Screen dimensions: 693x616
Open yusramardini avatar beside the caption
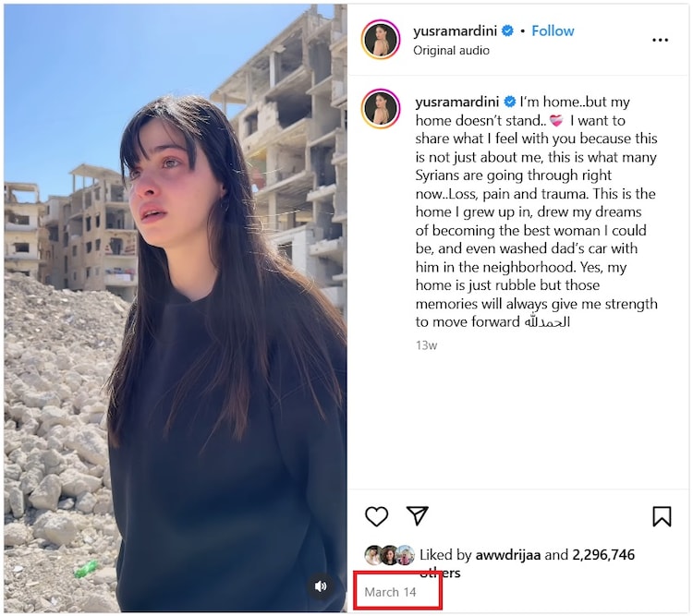381,108
